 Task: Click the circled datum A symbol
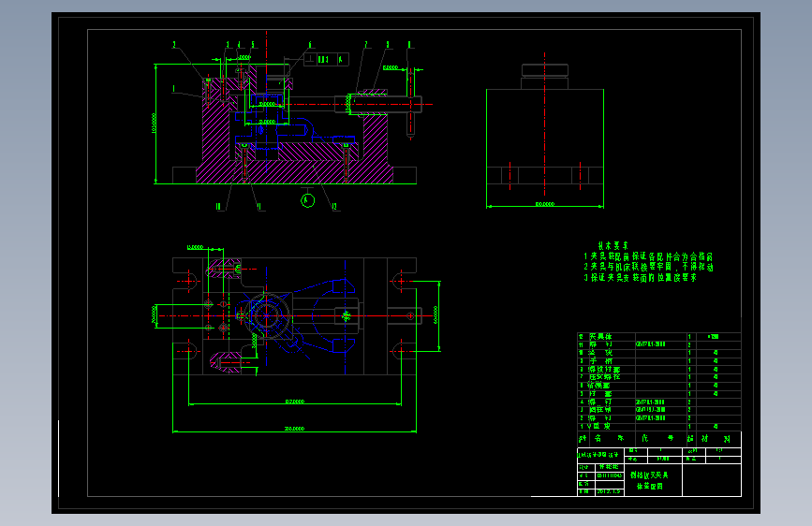pyautogui.click(x=307, y=200)
